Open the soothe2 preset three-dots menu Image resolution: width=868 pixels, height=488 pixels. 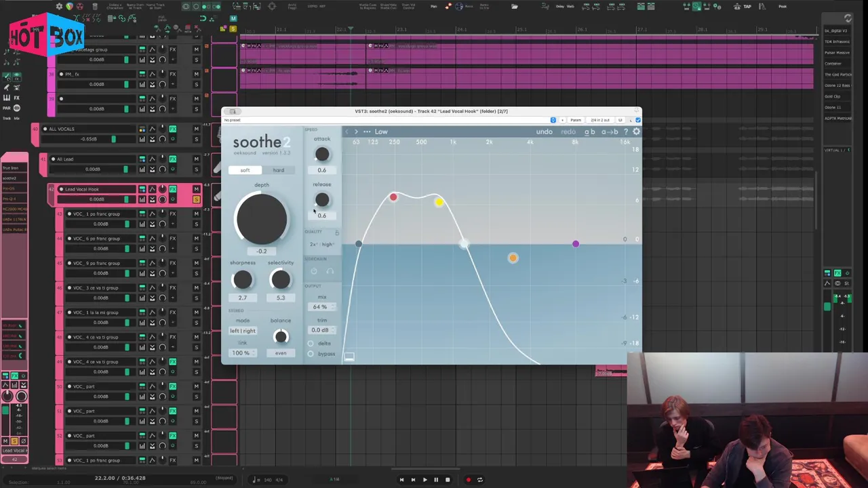point(367,131)
